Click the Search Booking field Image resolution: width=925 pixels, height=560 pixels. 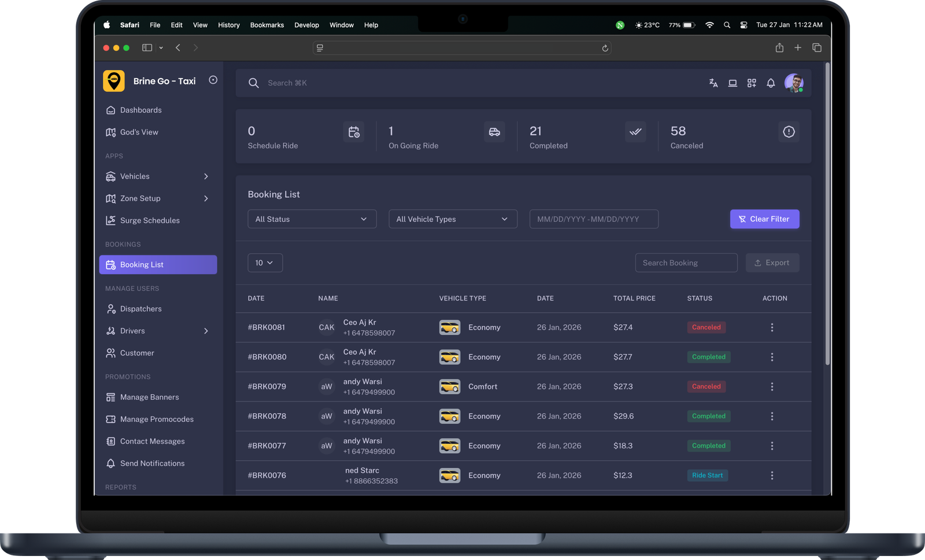686,263
